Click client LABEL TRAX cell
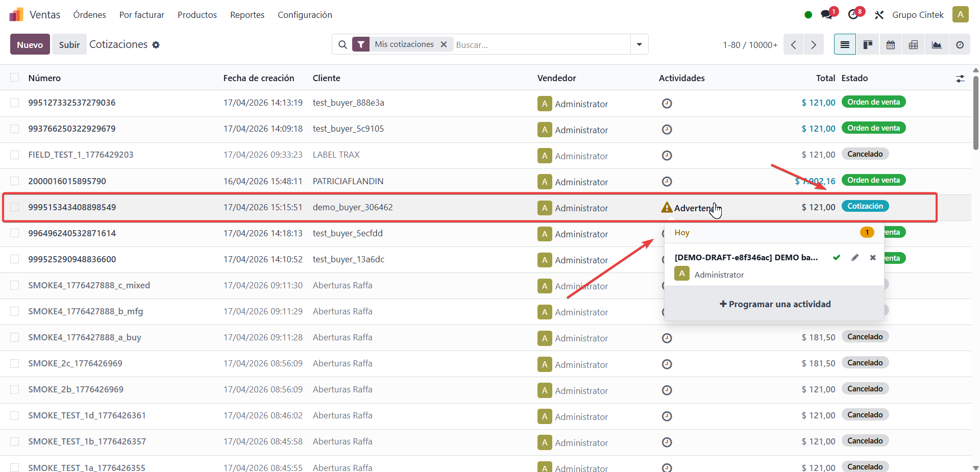The height and width of the screenshot is (472, 980). [336, 155]
